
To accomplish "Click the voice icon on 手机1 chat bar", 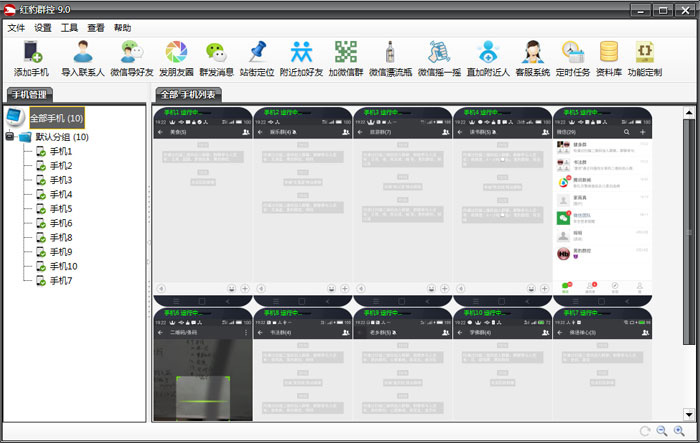I will tap(161, 288).
